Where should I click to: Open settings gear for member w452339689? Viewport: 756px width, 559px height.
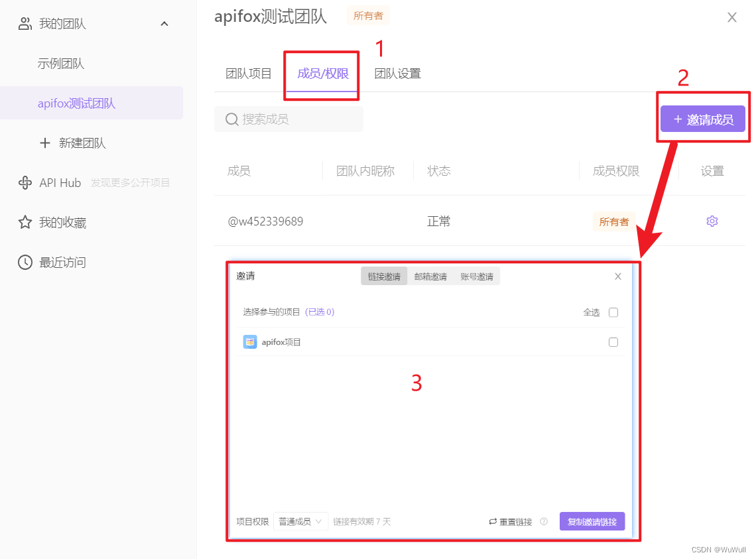pyautogui.click(x=712, y=221)
